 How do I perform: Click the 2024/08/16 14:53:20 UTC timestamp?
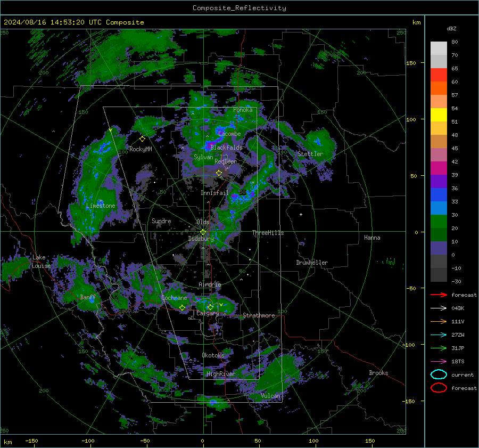[x=53, y=22]
